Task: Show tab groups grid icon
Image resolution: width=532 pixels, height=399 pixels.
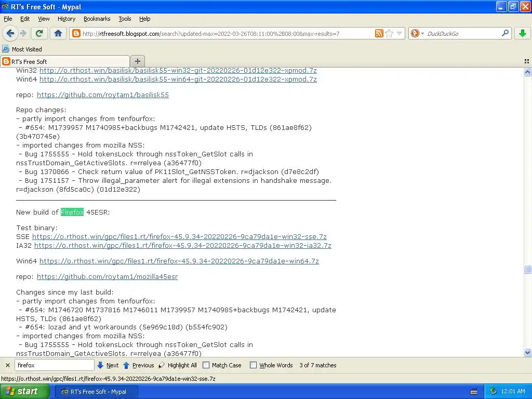Action: 527,61
